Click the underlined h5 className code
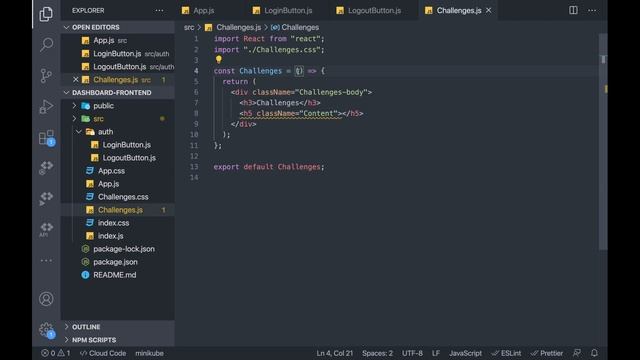Image resolution: width=640 pixels, height=360 pixels. [x=291, y=113]
